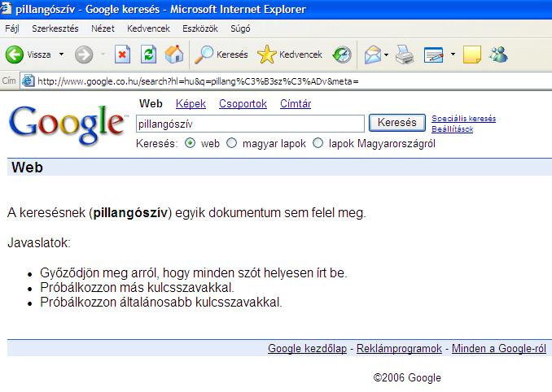The height and width of the screenshot is (392, 552).
Task: Expand the Edit dropdown arrow
Action: [453, 54]
